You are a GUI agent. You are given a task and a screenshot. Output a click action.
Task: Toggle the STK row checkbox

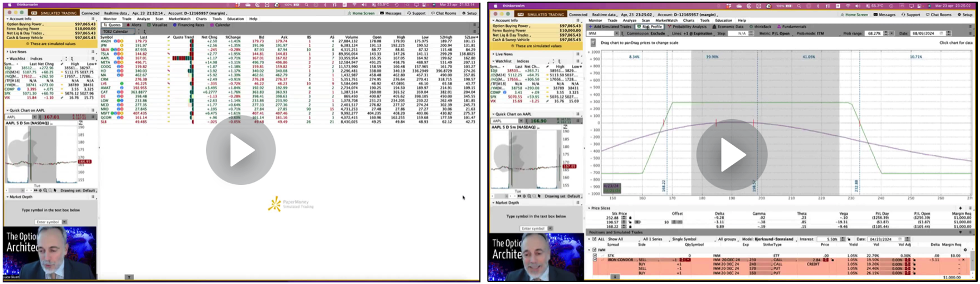click(594, 255)
